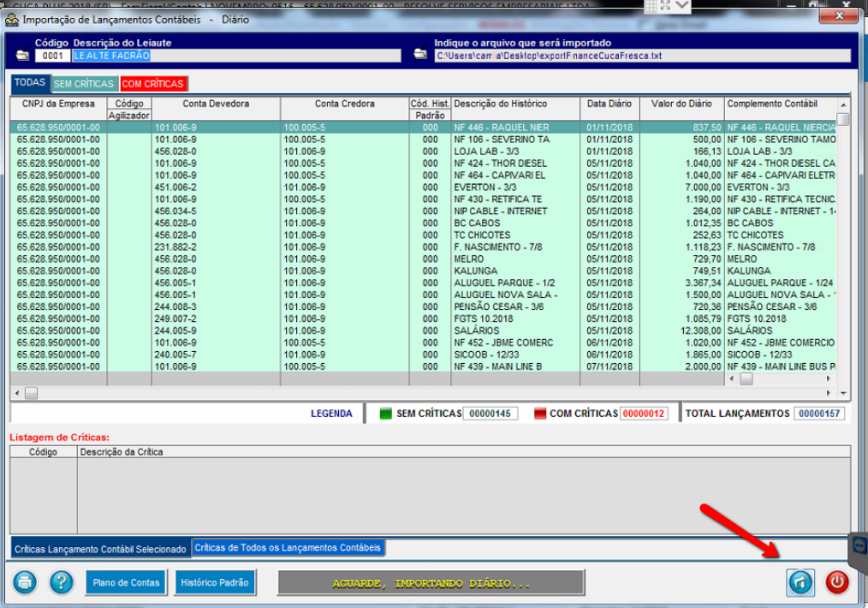Image resolution: width=868 pixels, height=608 pixels.
Task: Click the red power exit icon
Action: 837,582
